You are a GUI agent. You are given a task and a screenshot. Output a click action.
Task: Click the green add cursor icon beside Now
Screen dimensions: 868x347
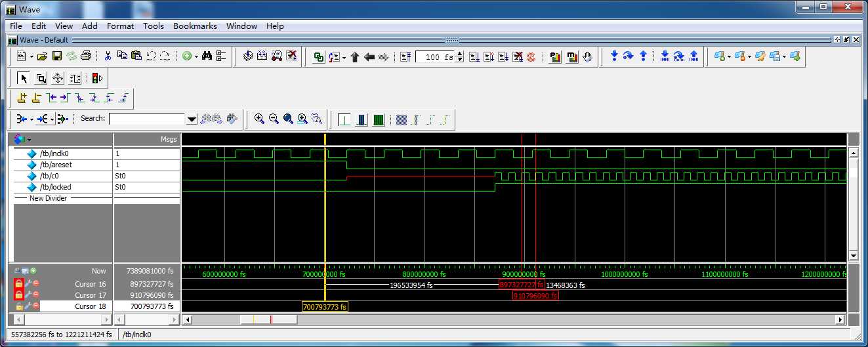33,271
